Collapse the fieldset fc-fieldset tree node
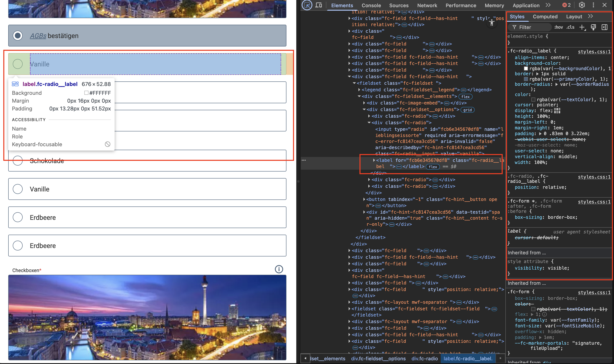 (x=354, y=83)
